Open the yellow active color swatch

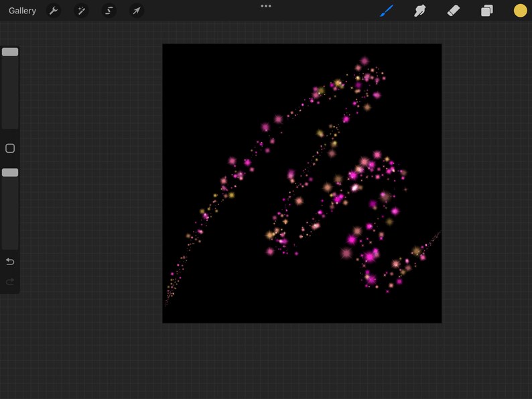[520, 11]
